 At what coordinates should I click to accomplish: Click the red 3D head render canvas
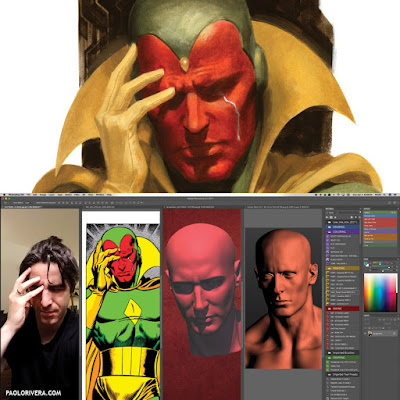coord(202,304)
